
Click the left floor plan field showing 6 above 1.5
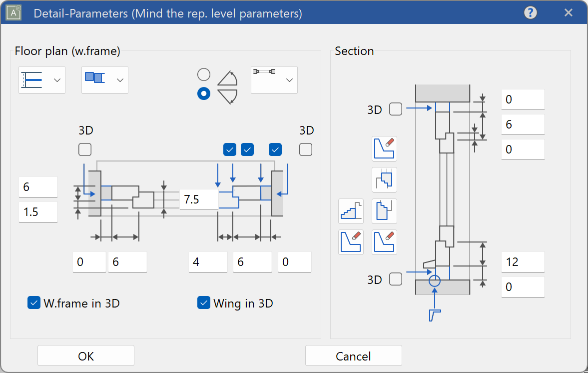38,187
